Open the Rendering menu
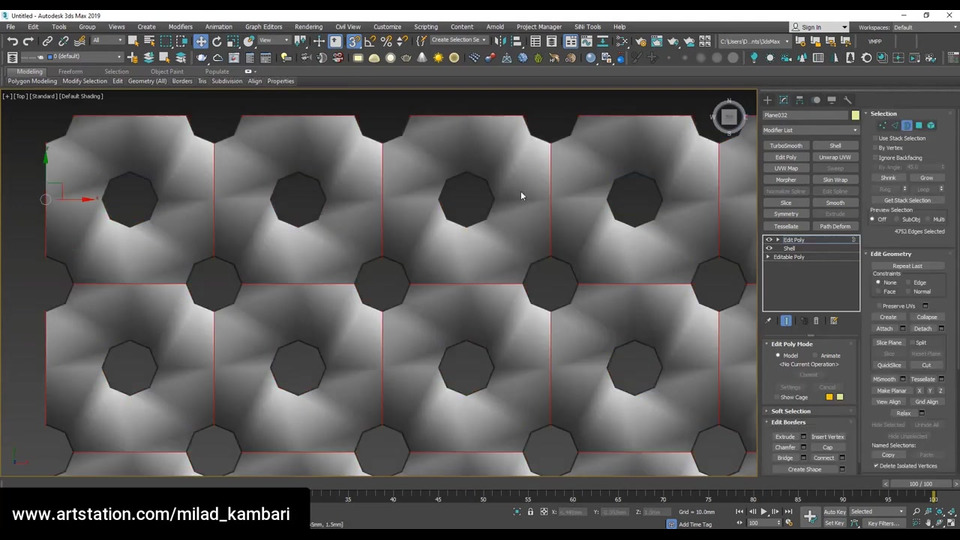 click(309, 27)
